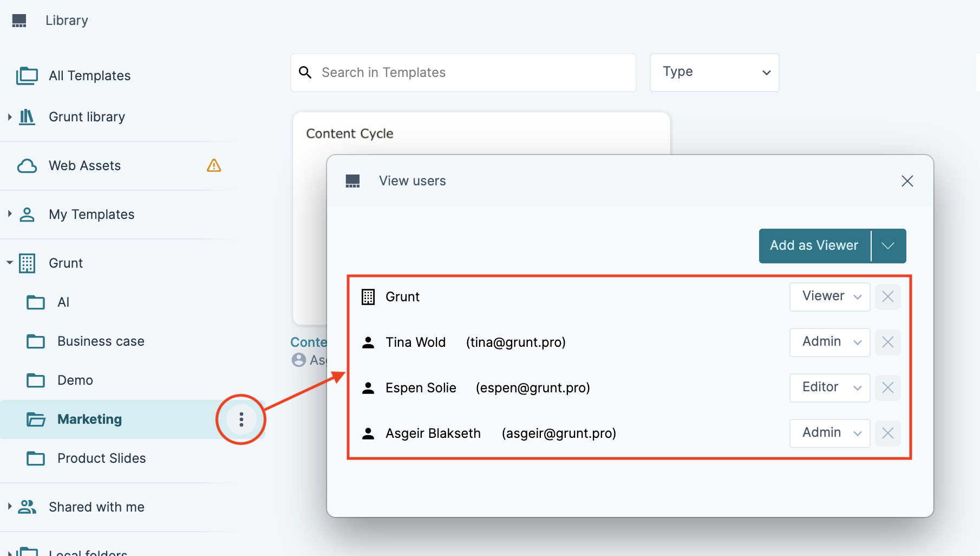This screenshot has width=980, height=556.
Task: Focus the Search in Templates field
Action: tap(463, 73)
